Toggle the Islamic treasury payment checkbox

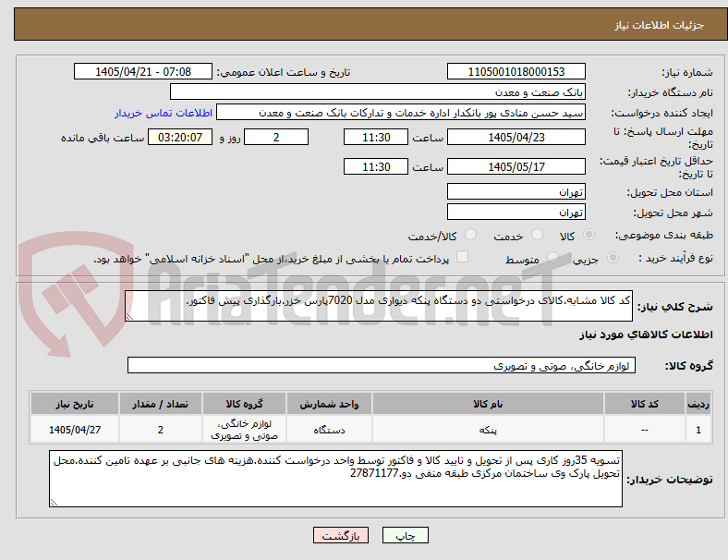coord(463,257)
